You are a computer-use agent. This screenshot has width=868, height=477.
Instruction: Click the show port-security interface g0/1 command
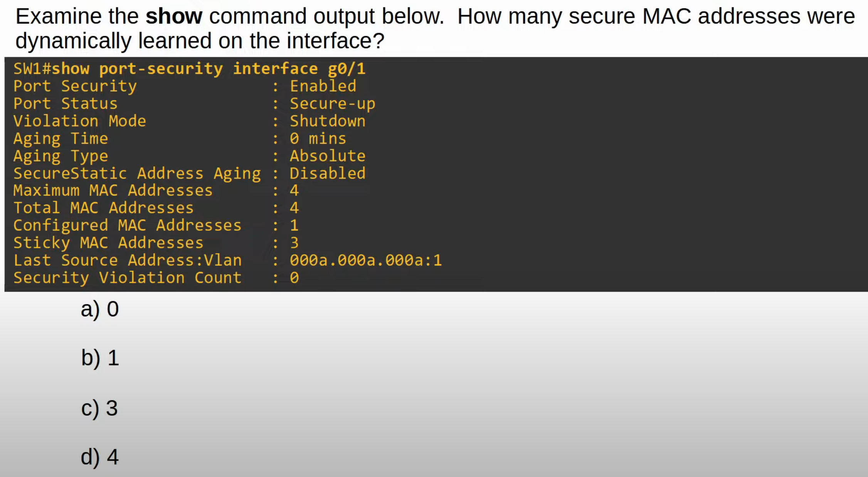pos(209,69)
